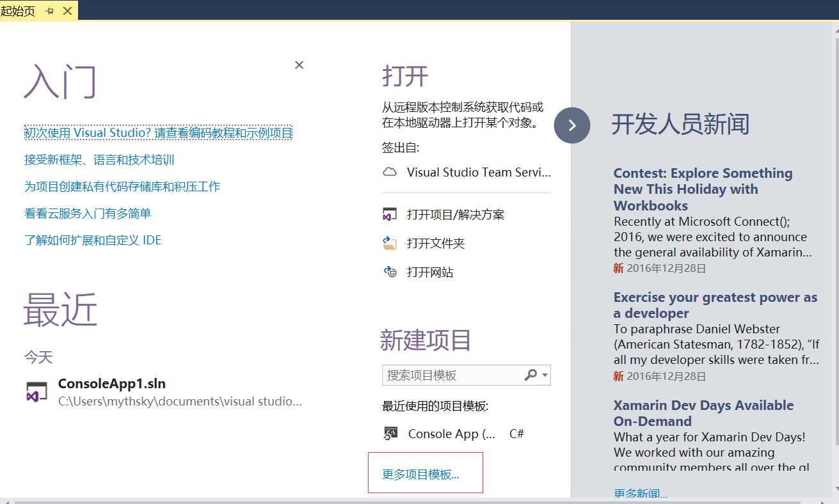Choose 打开网站
Viewport: 839px width, 504px height.
pyautogui.click(x=430, y=272)
